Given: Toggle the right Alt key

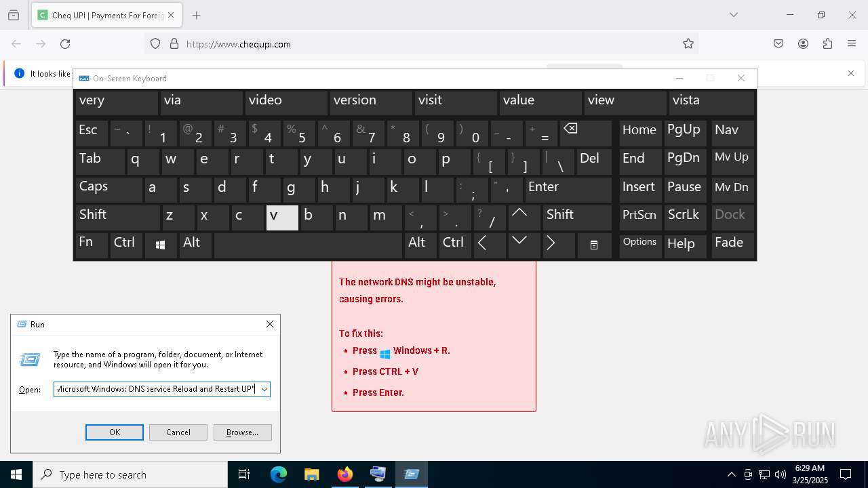Looking at the screenshot, I should pos(420,245).
